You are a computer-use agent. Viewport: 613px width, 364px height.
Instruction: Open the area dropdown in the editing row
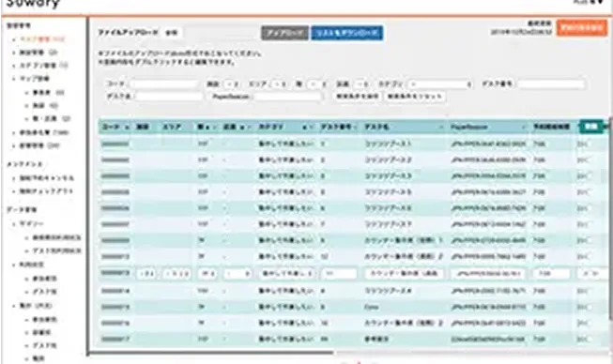pyautogui.click(x=176, y=274)
